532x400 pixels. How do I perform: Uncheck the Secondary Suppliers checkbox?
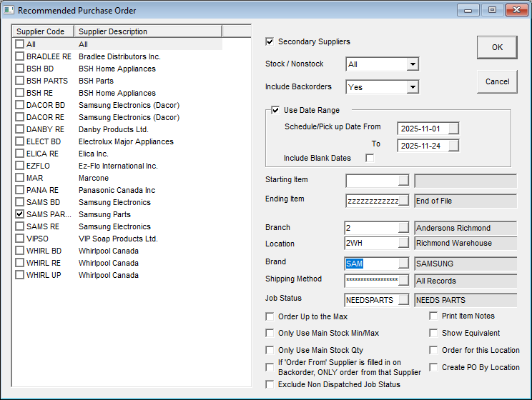(x=270, y=41)
